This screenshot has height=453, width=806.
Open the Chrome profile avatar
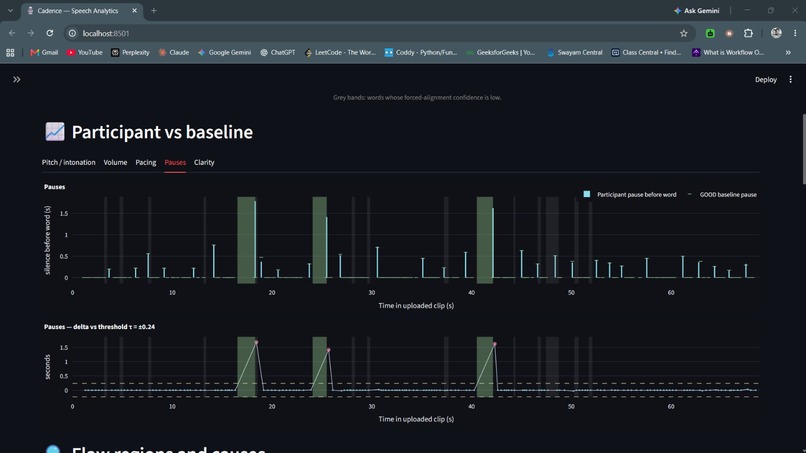pyautogui.click(x=776, y=33)
